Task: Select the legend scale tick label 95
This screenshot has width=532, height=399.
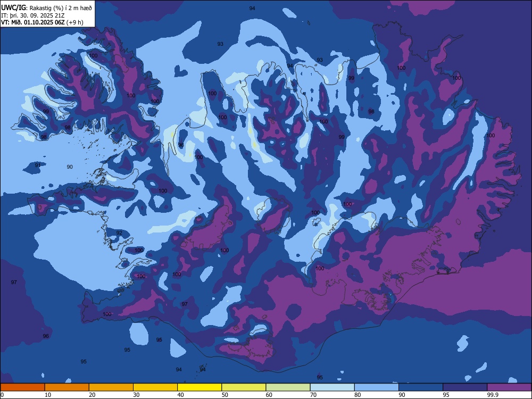Action: click(446, 395)
